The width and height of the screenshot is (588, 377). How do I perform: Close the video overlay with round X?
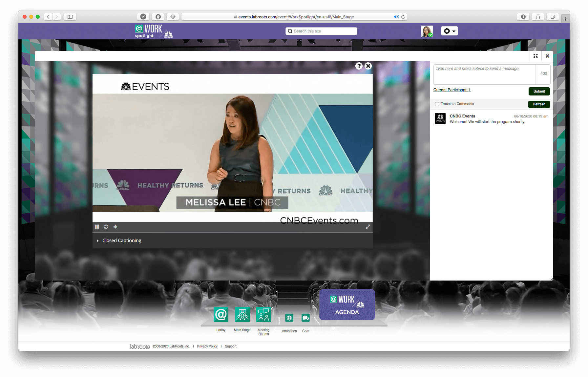pyautogui.click(x=368, y=66)
